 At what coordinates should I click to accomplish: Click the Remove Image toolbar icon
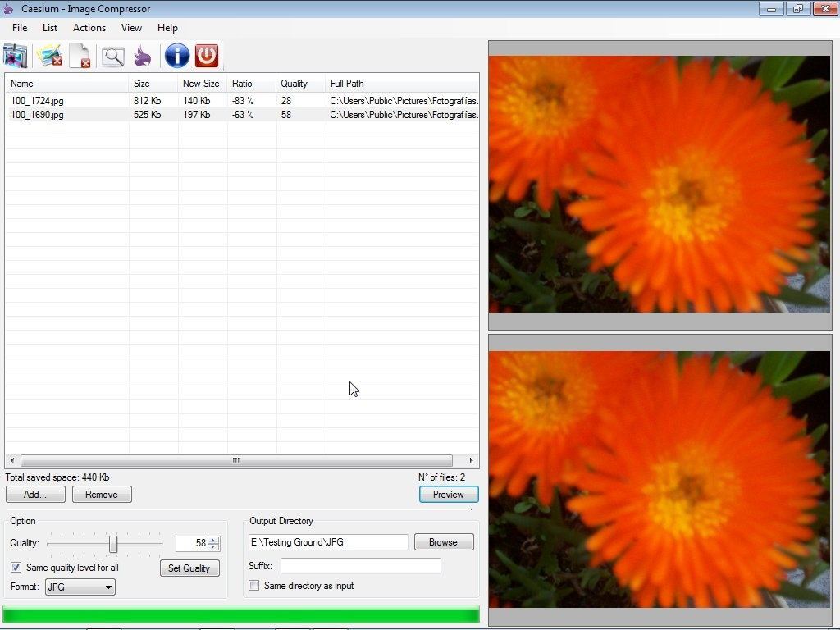click(48, 56)
